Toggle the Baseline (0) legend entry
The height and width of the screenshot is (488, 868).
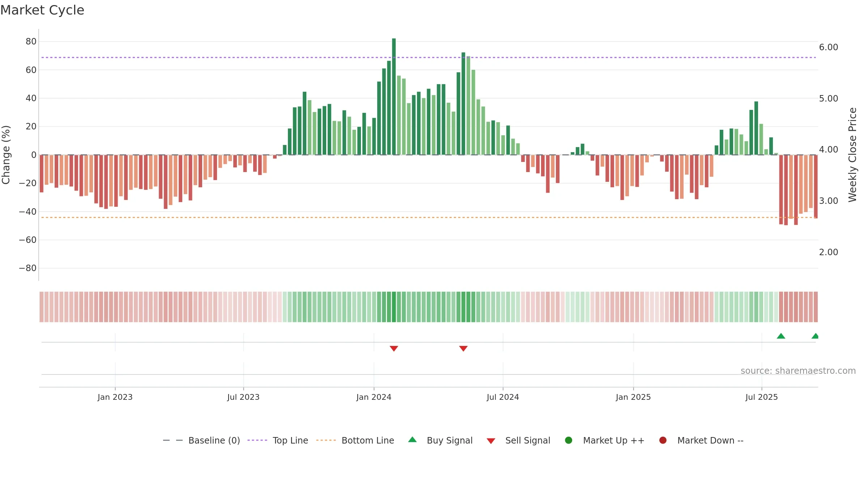point(214,440)
